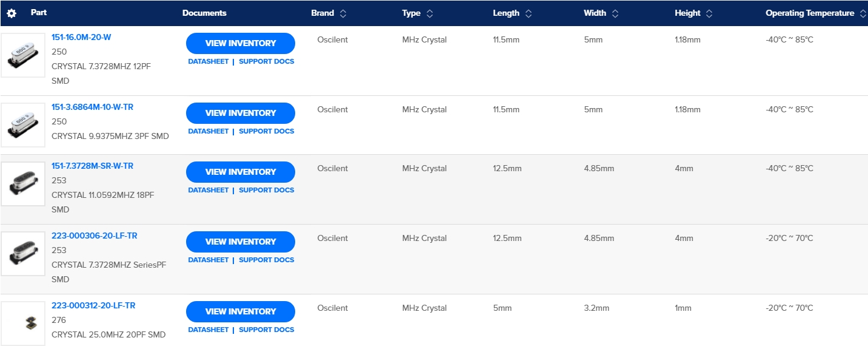Click thumbnail of part 223-000312-20-LF-TR
Viewport: 868px width, 346px height.
23,324
